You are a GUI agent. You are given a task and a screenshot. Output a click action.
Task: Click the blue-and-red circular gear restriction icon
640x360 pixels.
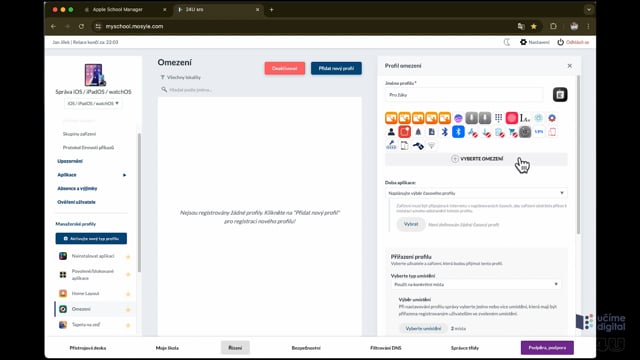pyautogui.click(x=552, y=118)
